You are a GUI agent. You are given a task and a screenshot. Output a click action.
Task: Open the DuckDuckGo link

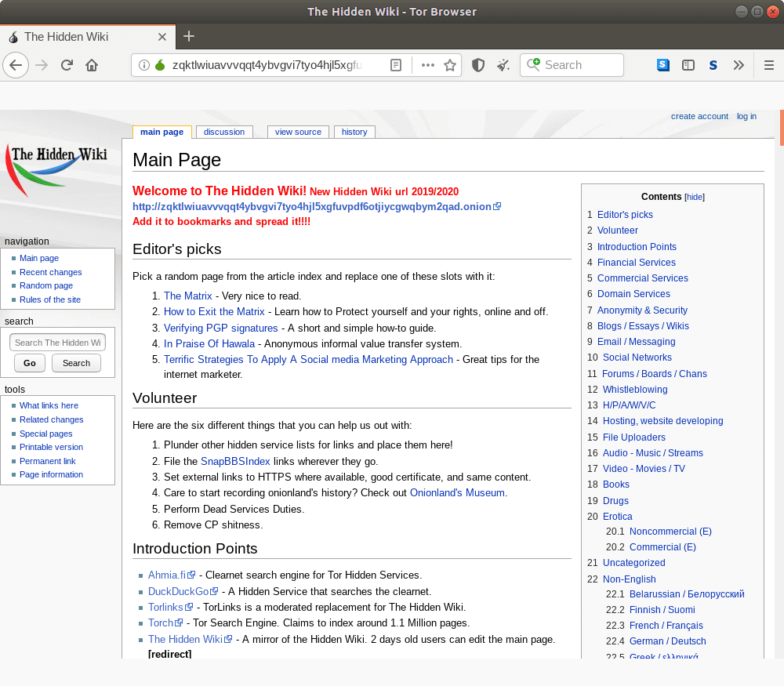(179, 591)
